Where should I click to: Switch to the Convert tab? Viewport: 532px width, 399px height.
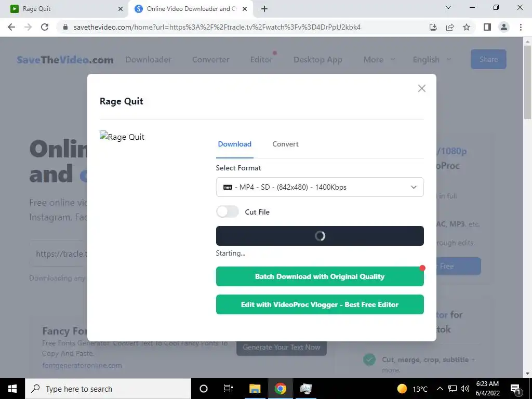(x=285, y=144)
